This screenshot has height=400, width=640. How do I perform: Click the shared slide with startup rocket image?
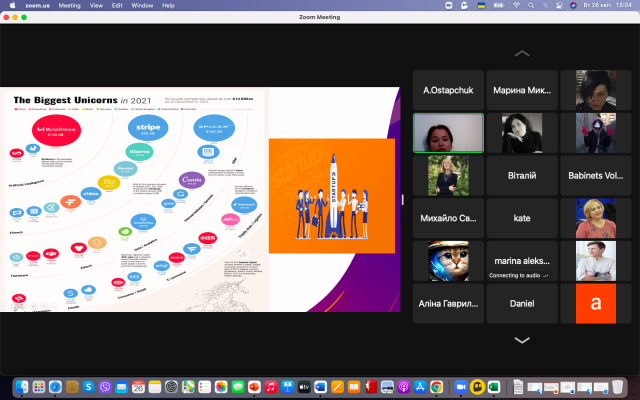click(x=332, y=196)
